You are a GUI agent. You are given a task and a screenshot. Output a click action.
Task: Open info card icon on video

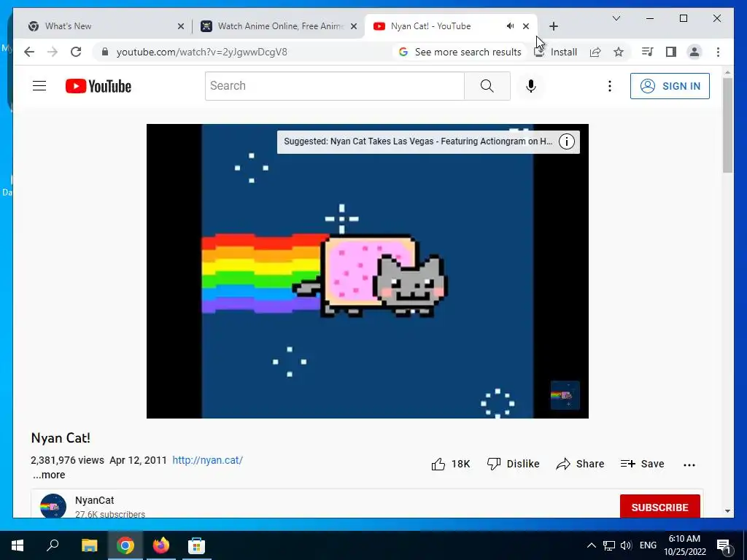click(x=566, y=141)
